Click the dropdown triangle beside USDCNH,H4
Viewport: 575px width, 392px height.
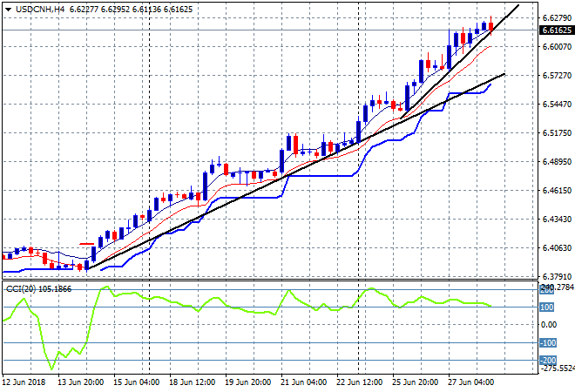[7, 8]
